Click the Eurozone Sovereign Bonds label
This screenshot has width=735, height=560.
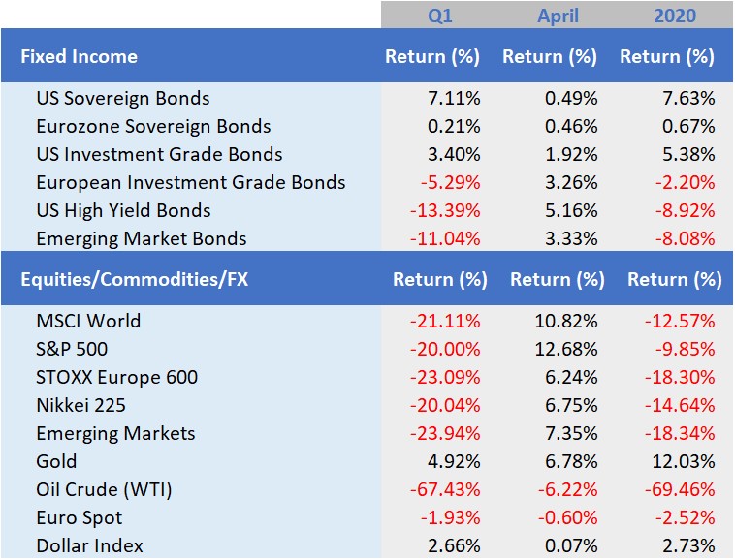click(153, 126)
